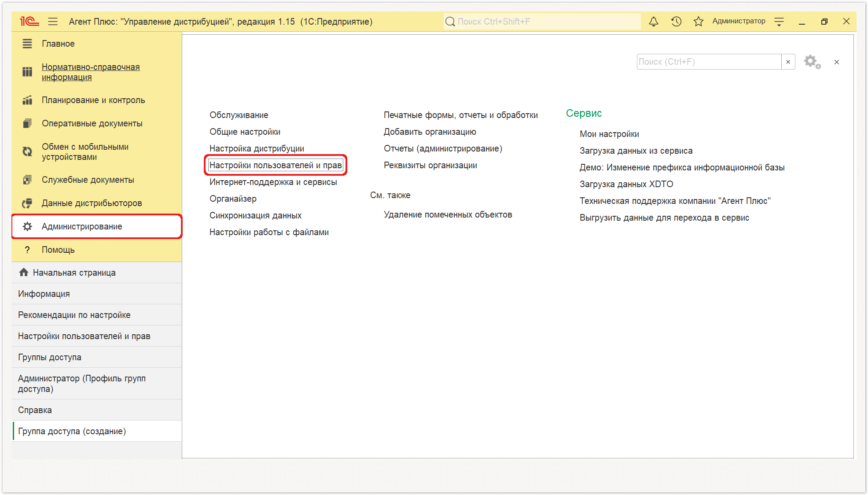868x495 pixels.
Task: Switch to Группы доступа tab
Action: [97, 357]
